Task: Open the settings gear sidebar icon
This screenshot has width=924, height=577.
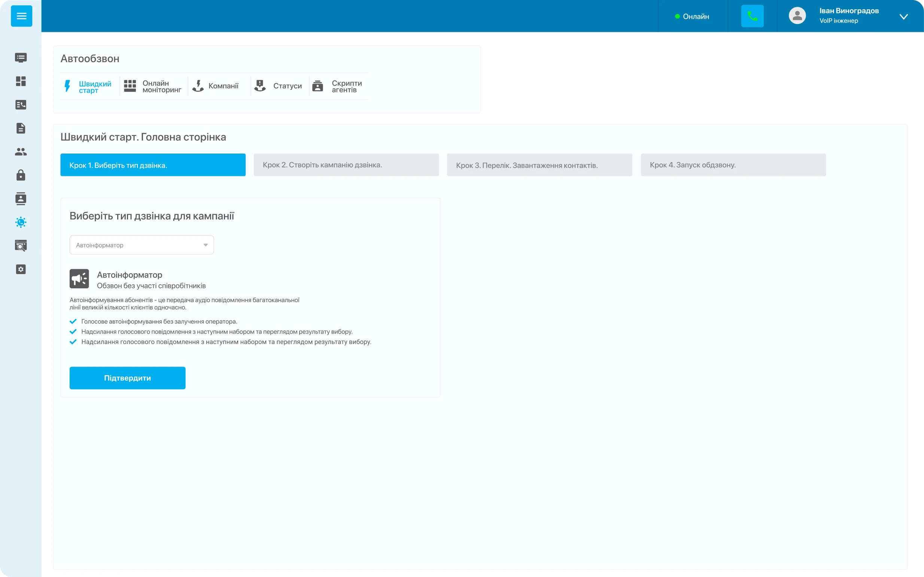Action: pyautogui.click(x=21, y=270)
